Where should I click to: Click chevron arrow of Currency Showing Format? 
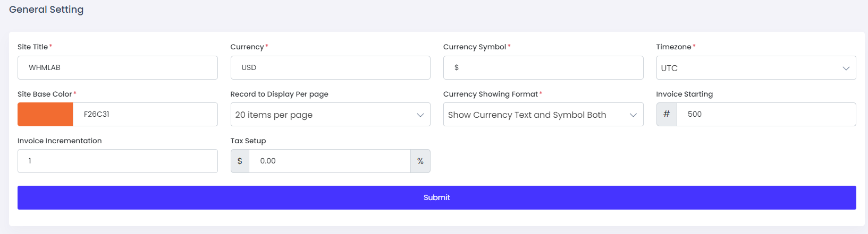633,115
